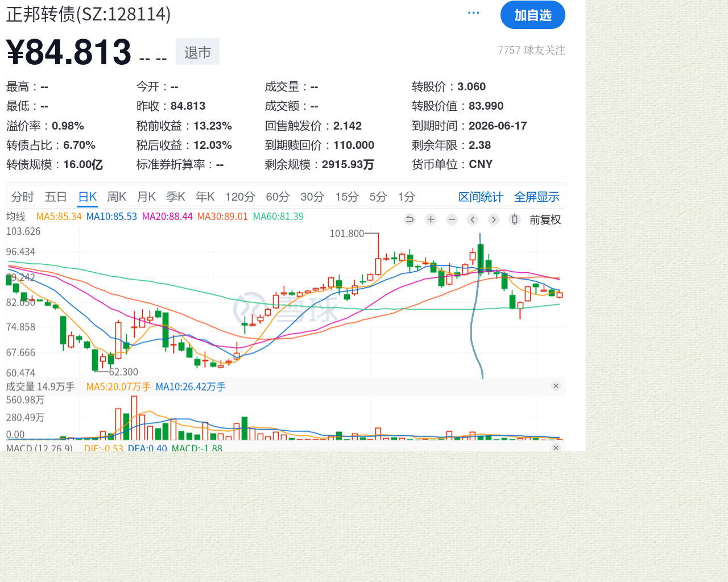Image resolution: width=728 pixels, height=582 pixels.
Task: Click the 加自选 button
Action: (x=533, y=15)
